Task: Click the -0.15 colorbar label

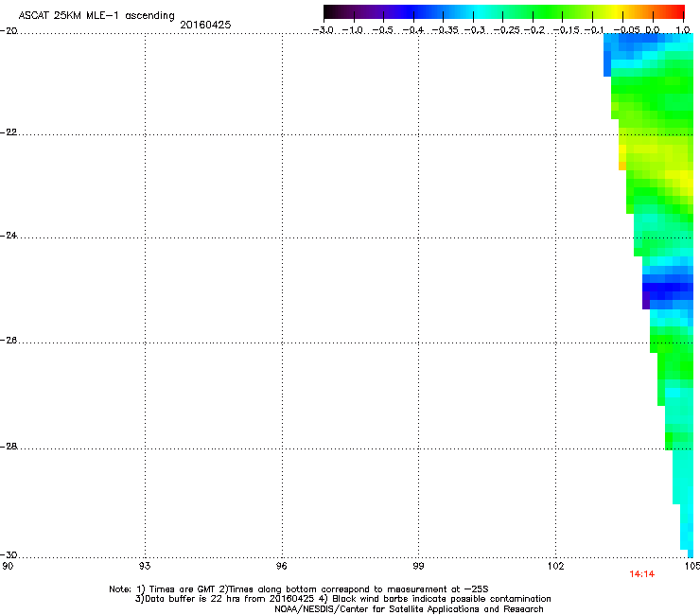Action: [x=566, y=30]
